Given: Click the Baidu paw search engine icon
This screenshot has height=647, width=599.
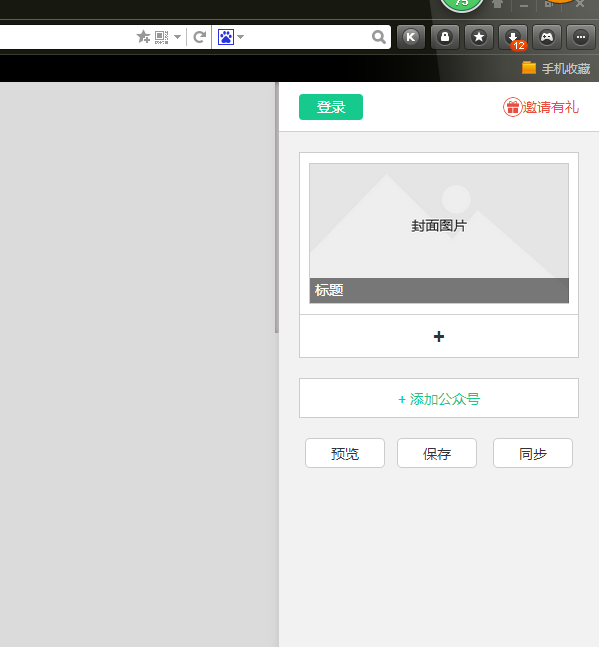Looking at the screenshot, I should (x=226, y=37).
